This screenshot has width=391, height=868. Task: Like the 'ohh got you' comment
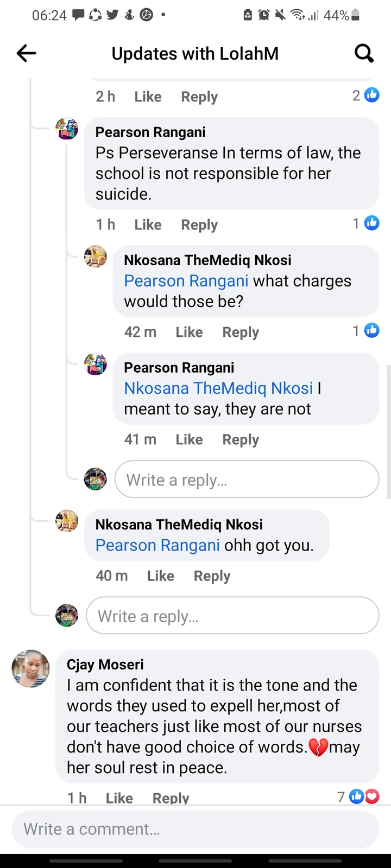(161, 576)
